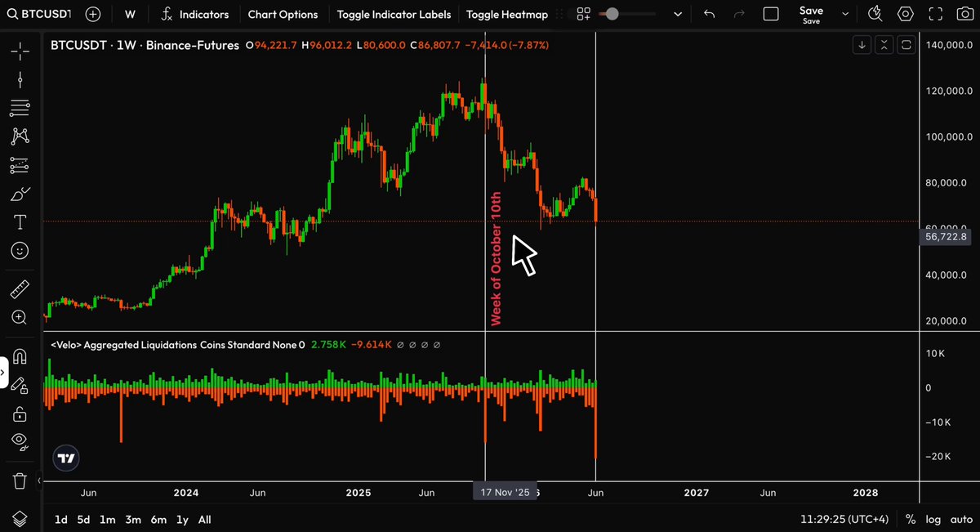The image size is (980, 532).
Task: Select the 1y range
Action: pyautogui.click(x=183, y=520)
